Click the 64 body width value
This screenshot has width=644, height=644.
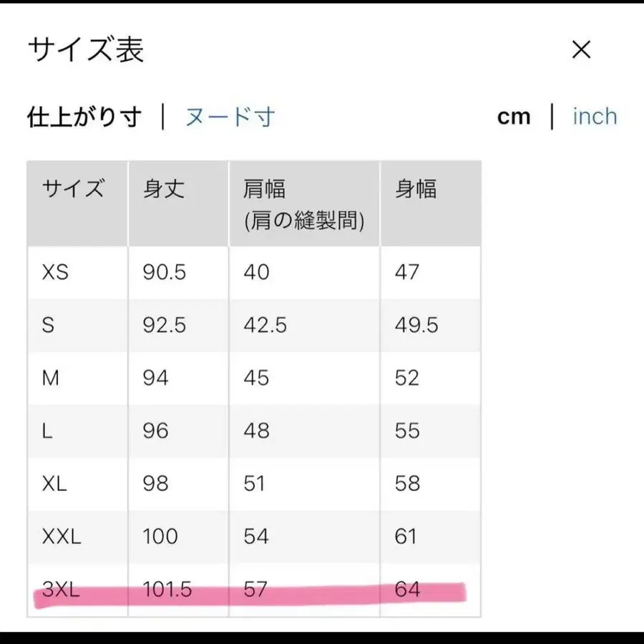(407, 590)
